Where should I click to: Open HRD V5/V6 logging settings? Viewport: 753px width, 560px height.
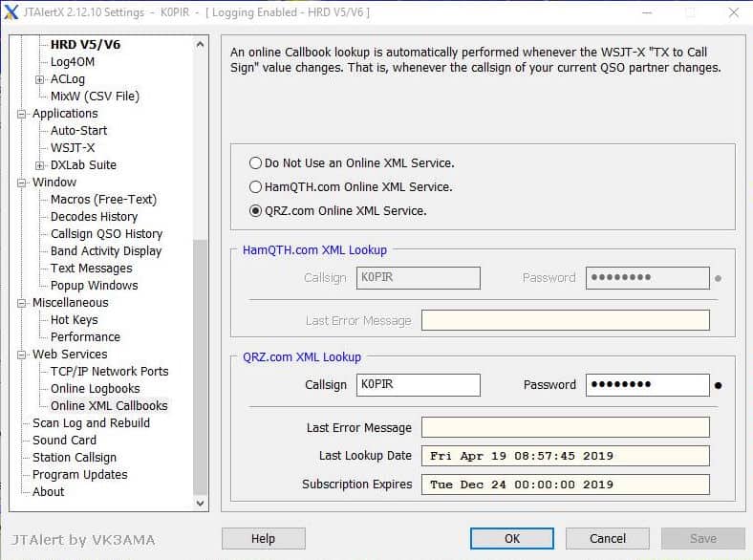pos(85,45)
